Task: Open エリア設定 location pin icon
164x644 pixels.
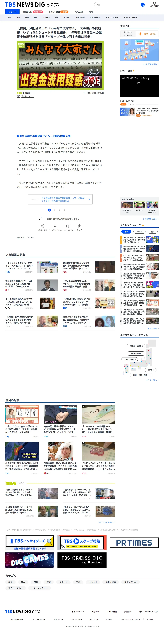Action: [154, 3]
